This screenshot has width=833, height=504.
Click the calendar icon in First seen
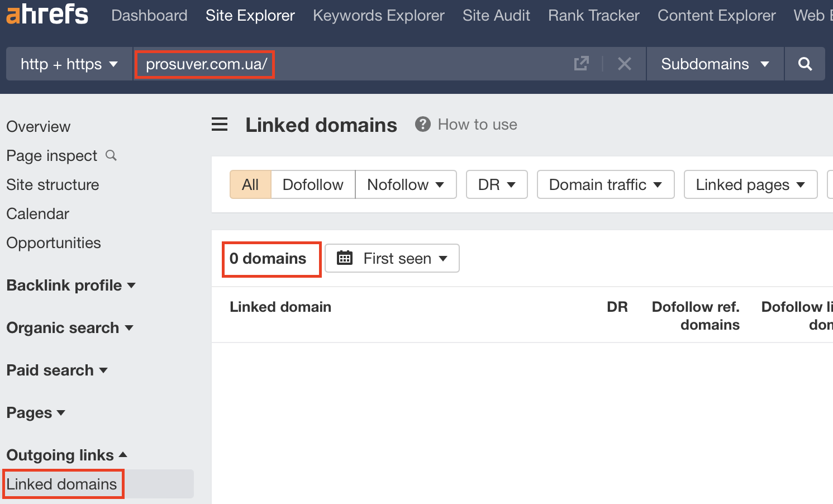(x=345, y=258)
